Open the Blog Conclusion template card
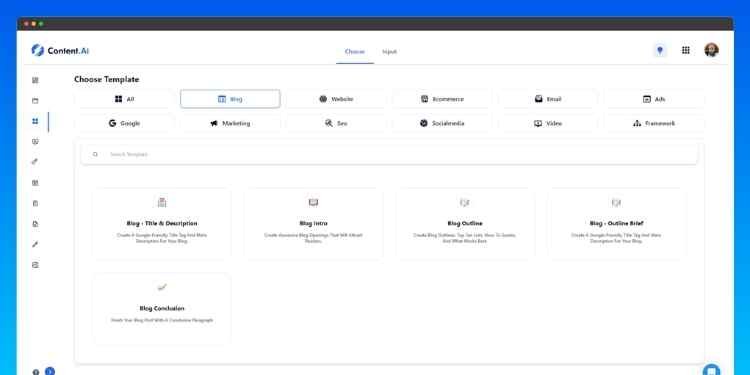This screenshot has width=750, height=375. pos(162,309)
